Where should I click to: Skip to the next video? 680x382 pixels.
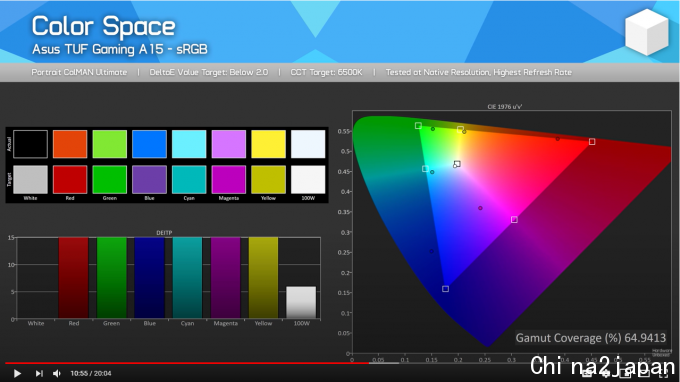click(x=39, y=373)
